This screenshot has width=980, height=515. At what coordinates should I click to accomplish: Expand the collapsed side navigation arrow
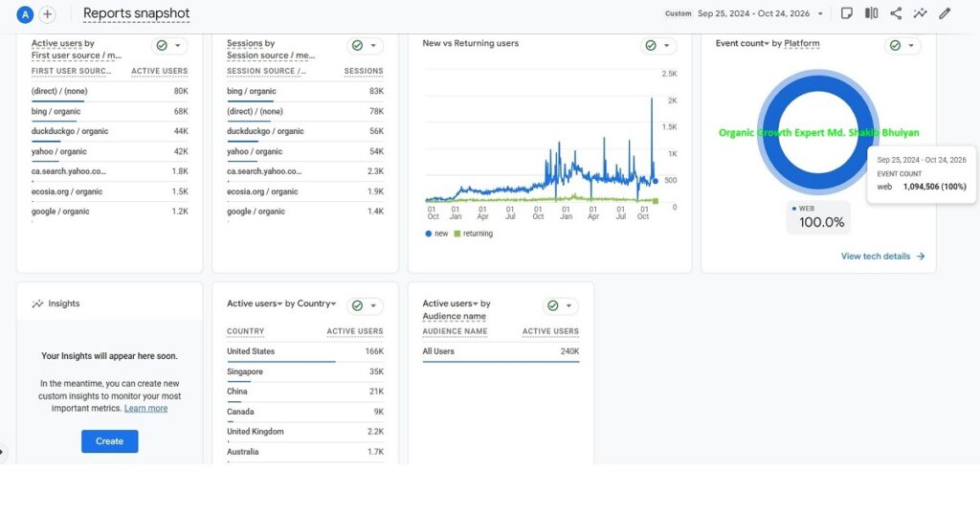click(2, 451)
